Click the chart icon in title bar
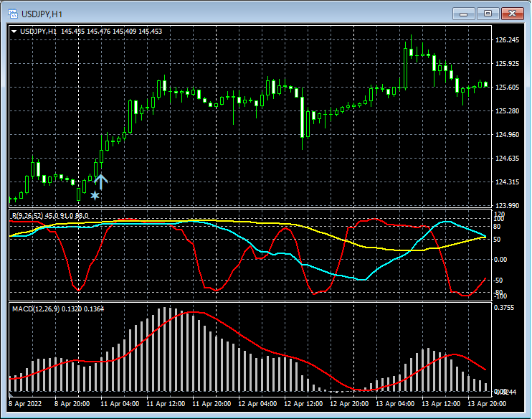532x419 pixels. click(12, 14)
